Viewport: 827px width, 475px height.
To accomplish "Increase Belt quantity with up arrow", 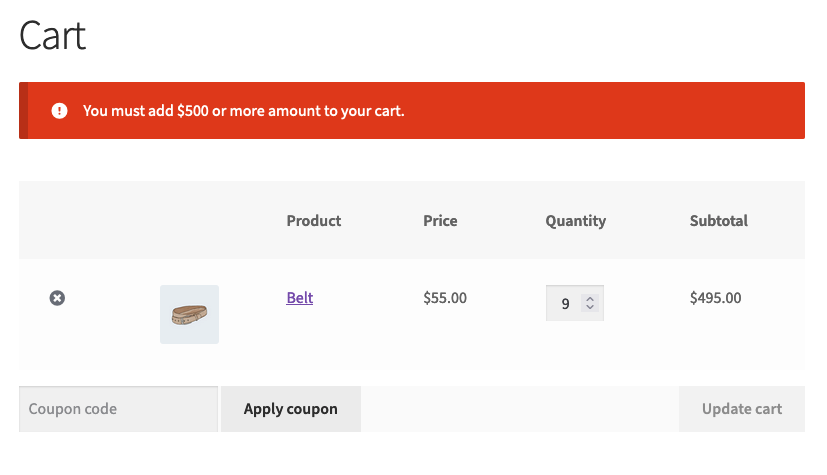I will [590, 298].
